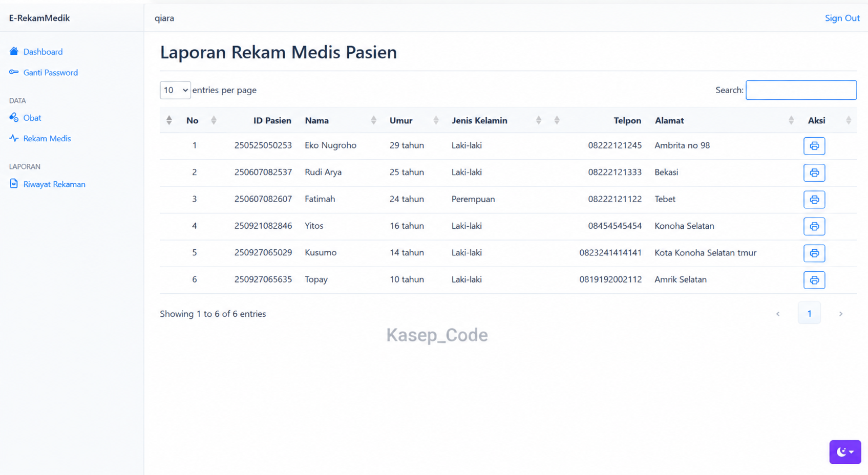Focus the Search input field
The width and height of the screenshot is (868, 475).
[x=801, y=90]
